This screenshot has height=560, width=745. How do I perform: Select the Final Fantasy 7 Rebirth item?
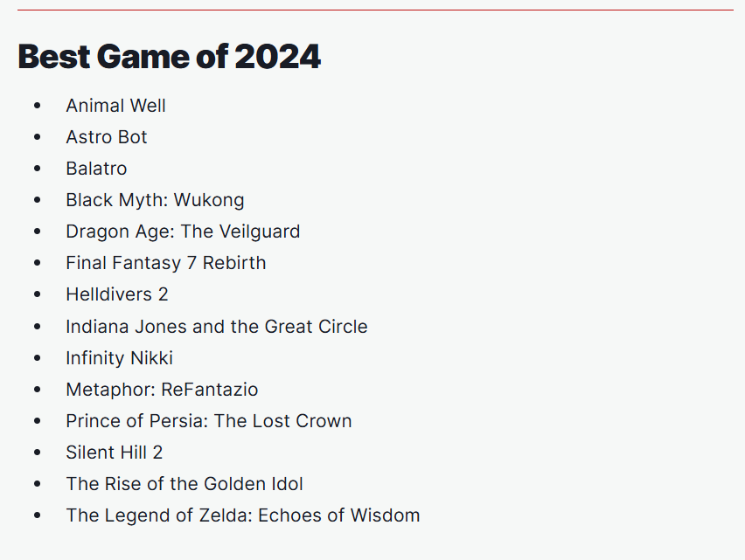tap(165, 263)
